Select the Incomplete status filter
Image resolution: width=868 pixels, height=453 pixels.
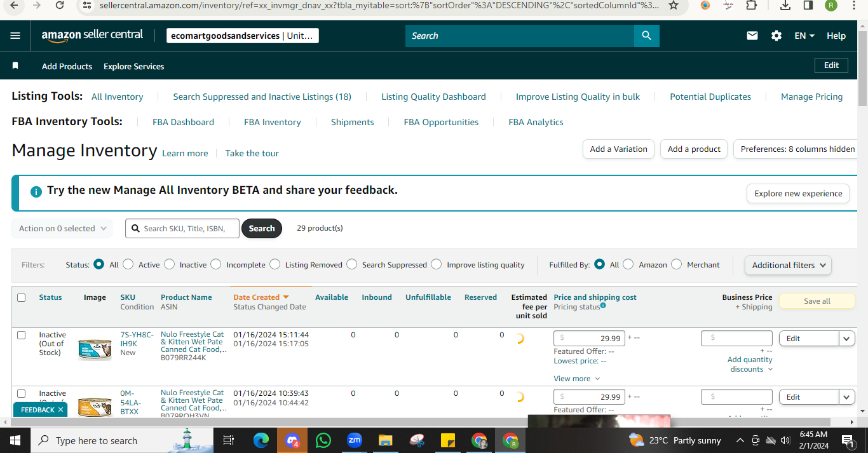click(216, 264)
